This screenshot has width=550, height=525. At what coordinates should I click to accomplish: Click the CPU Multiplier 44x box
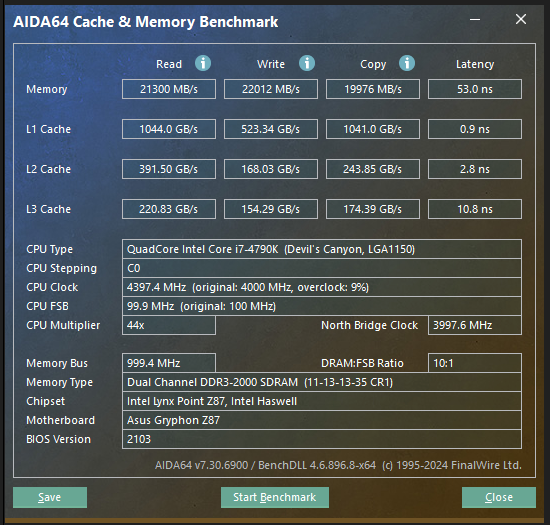click(169, 325)
